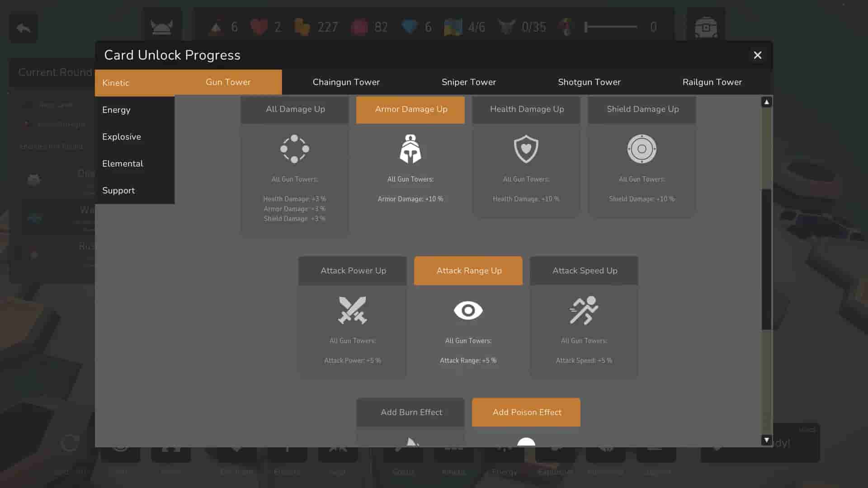Click the Attack Range Up eye icon
Screen dimensions: 868x488
coord(468,310)
